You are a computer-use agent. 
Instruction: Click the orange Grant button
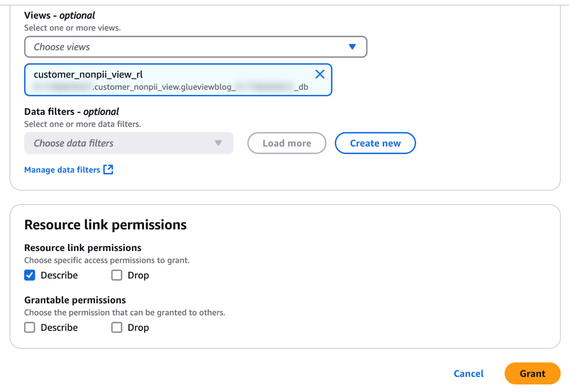pyautogui.click(x=532, y=373)
